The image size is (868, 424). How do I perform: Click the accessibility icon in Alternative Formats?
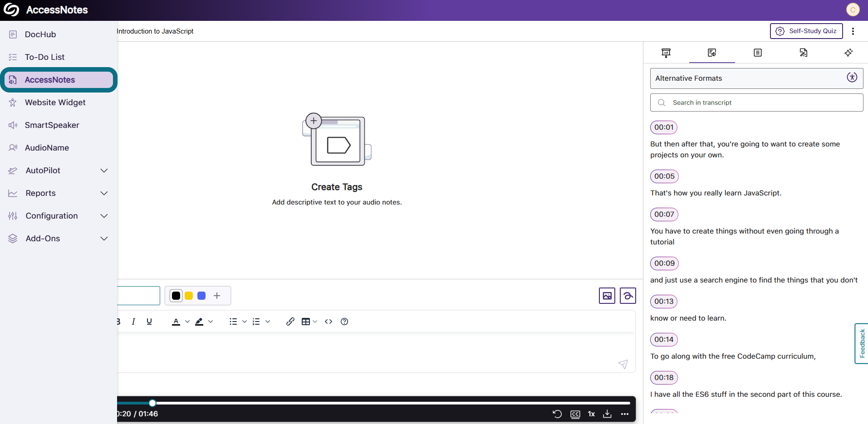852,77
